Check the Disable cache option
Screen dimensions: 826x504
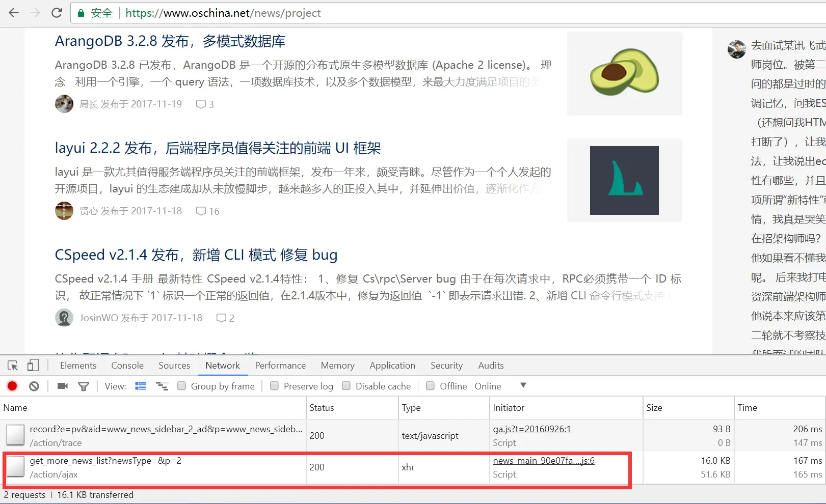pyautogui.click(x=346, y=386)
